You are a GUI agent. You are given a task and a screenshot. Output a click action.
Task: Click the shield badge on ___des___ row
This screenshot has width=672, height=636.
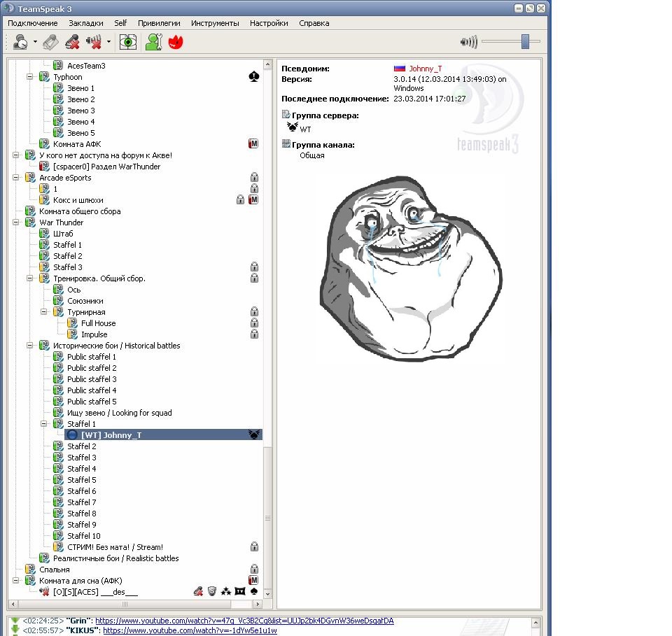[211, 591]
